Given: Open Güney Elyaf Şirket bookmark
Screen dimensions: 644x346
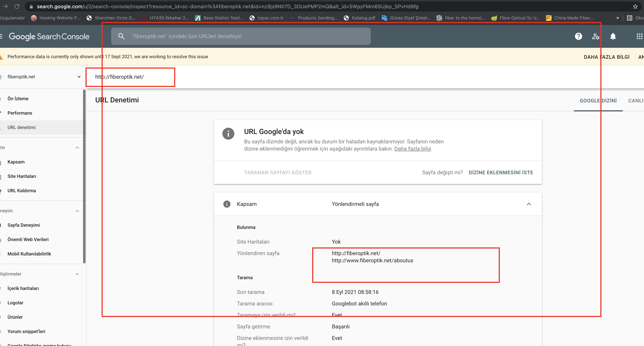Looking at the screenshot, I should 406,18.
